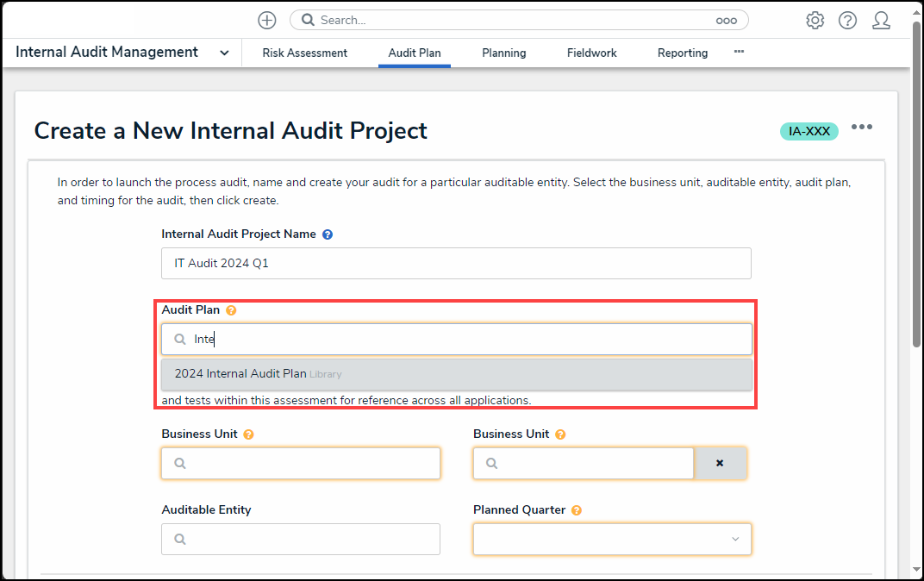Click the three-dot options in search bar
The width and height of the screenshot is (924, 581).
[726, 20]
